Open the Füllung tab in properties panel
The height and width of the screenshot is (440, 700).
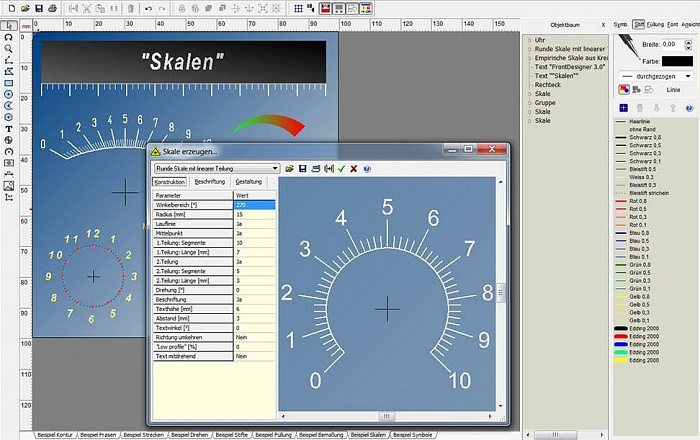[x=655, y=23]
